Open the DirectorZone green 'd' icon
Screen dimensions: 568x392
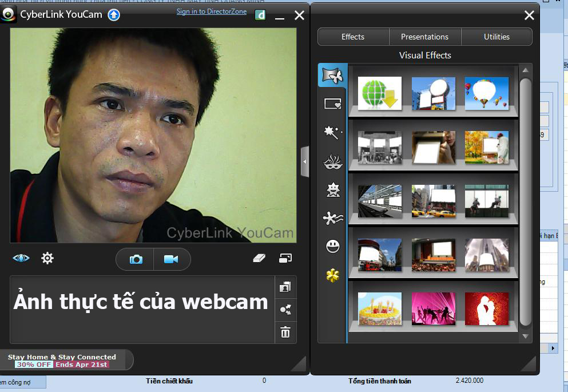click(260, 15)
